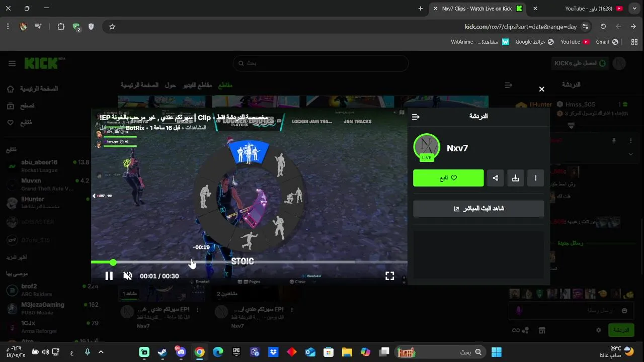This screenshot has height=362, width=644.
Task: Click the Kick search field
Action: click(320, 63)
